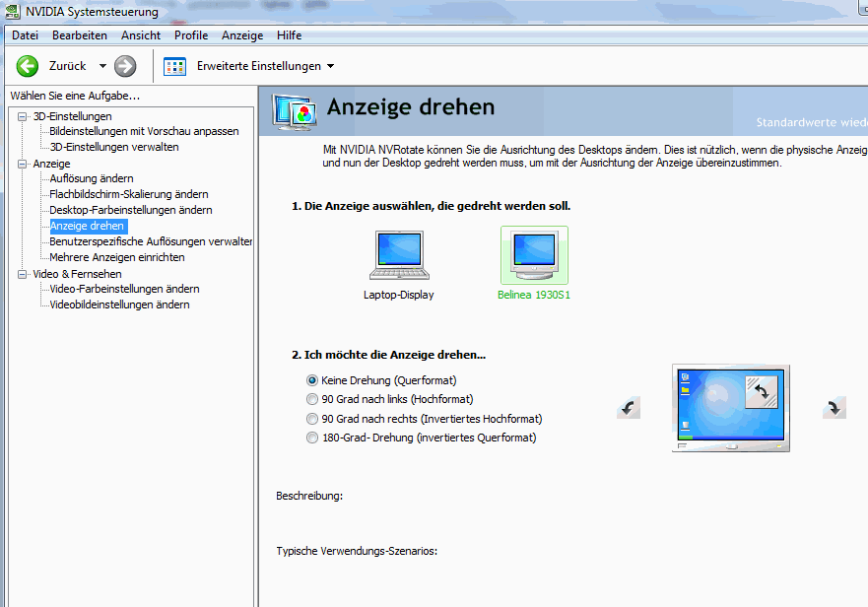This screenshot has width=868, height=607.
Task: Click the rotate right arrow icon
Action: click(835, 407)
